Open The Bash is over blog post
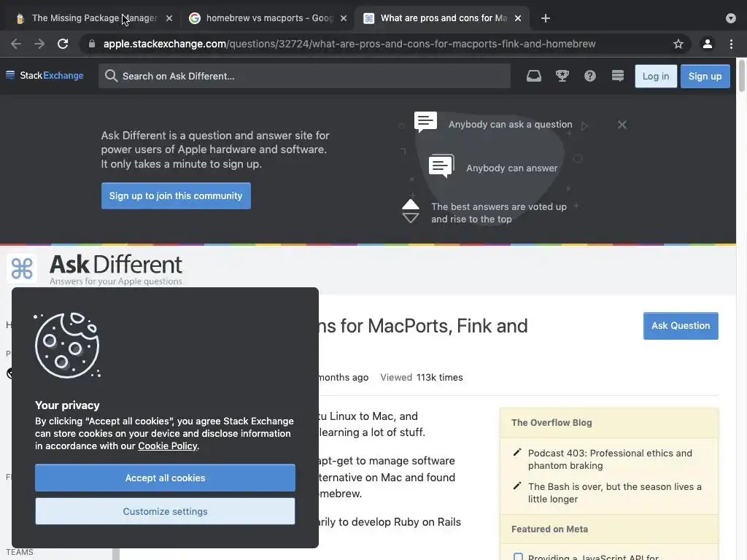The height and width of the screenshot is (560, 747). pos(614,492)
